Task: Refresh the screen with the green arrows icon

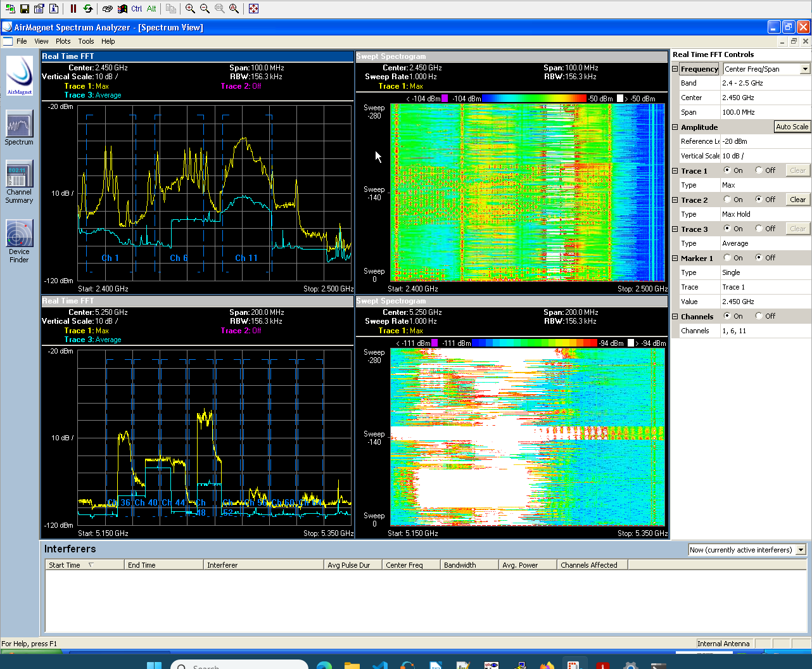Action: [x=88, y=8]
